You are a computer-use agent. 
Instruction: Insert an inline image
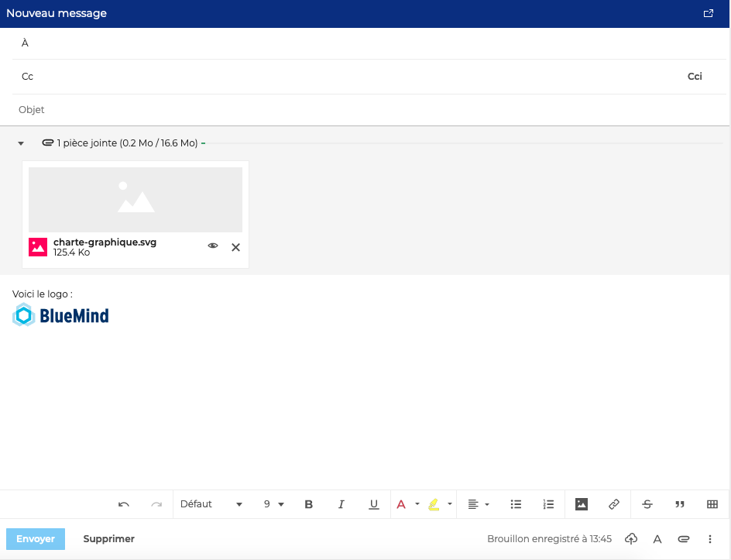(582, 504)
